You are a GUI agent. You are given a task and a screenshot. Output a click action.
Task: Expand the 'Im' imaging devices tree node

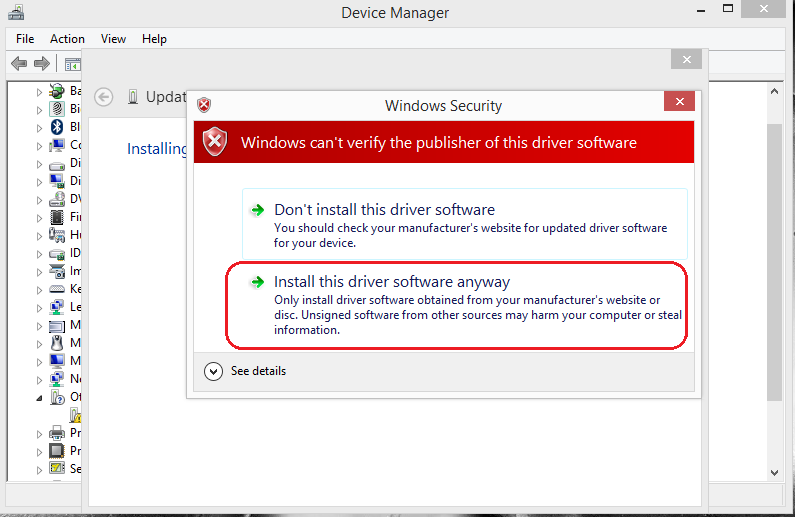(39, 272)
